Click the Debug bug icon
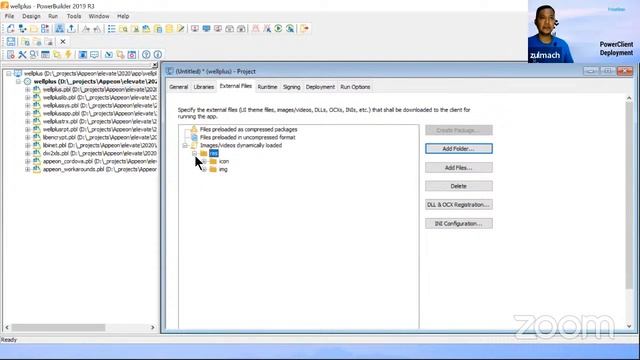The height and width of the screenshot is (360, 640). coord(256,29)
